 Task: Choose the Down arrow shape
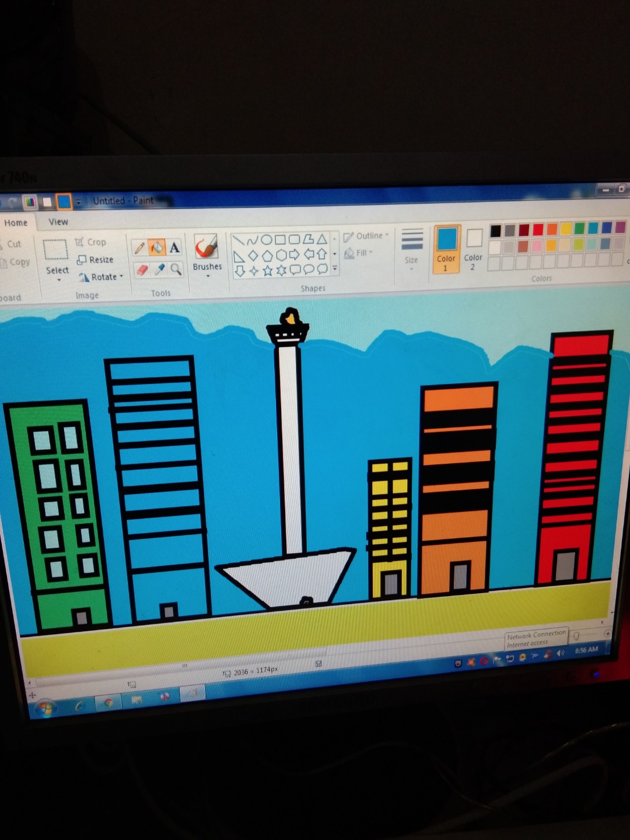240,271
